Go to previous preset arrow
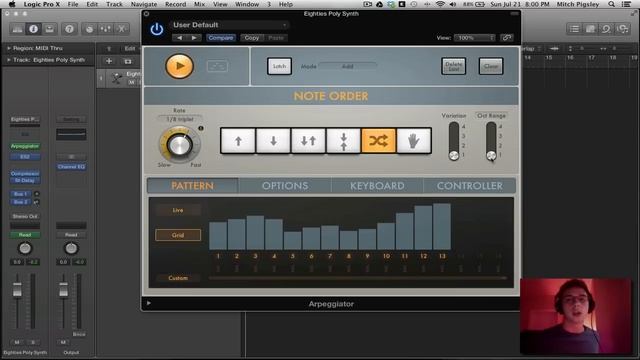This screenshot has height=360, width=640. point(180,38)
